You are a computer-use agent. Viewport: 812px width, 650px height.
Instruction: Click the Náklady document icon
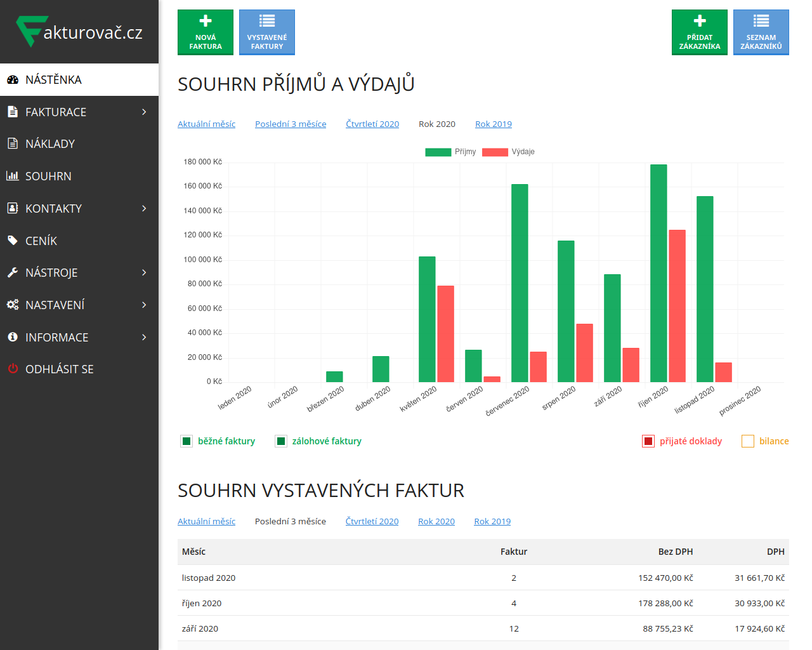coord(12,143)
